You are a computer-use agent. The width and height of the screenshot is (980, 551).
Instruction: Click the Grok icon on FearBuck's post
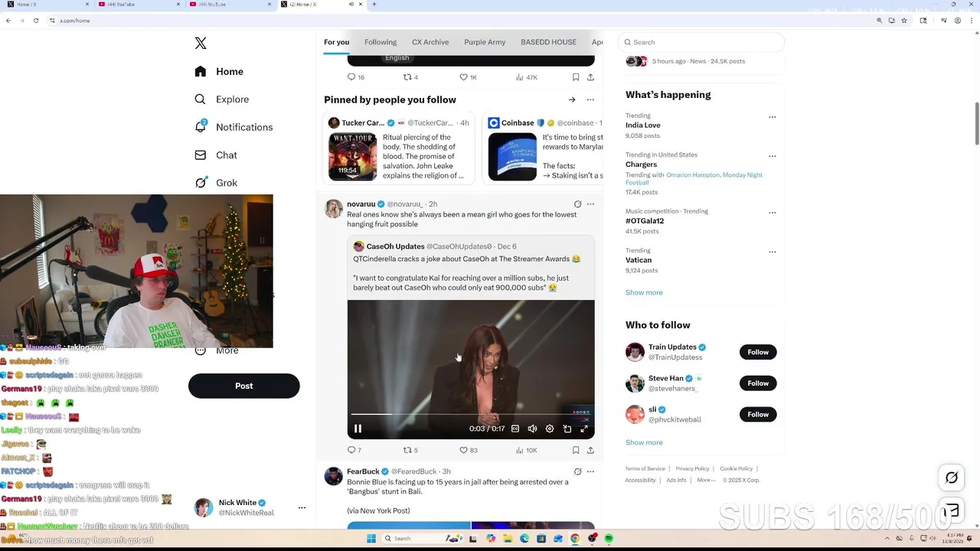[x=577, y=471]
